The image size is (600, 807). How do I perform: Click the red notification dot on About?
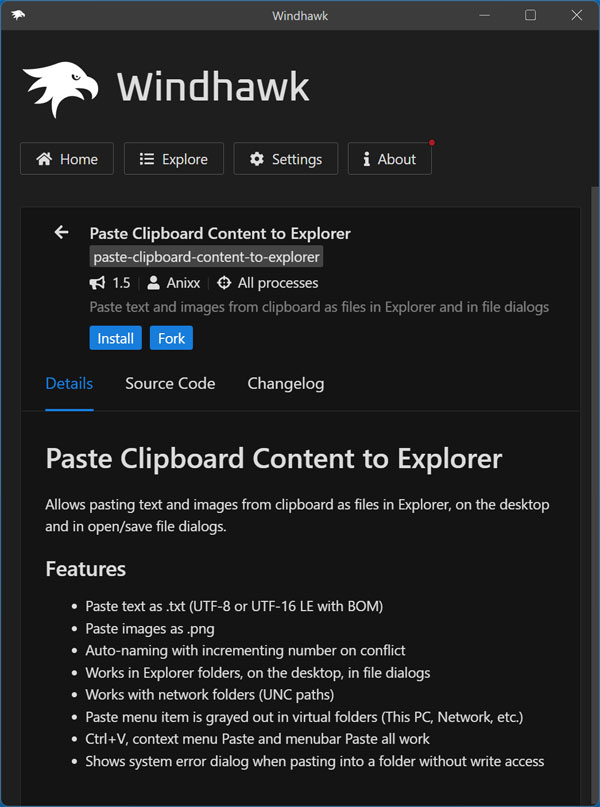click(432, 143)
